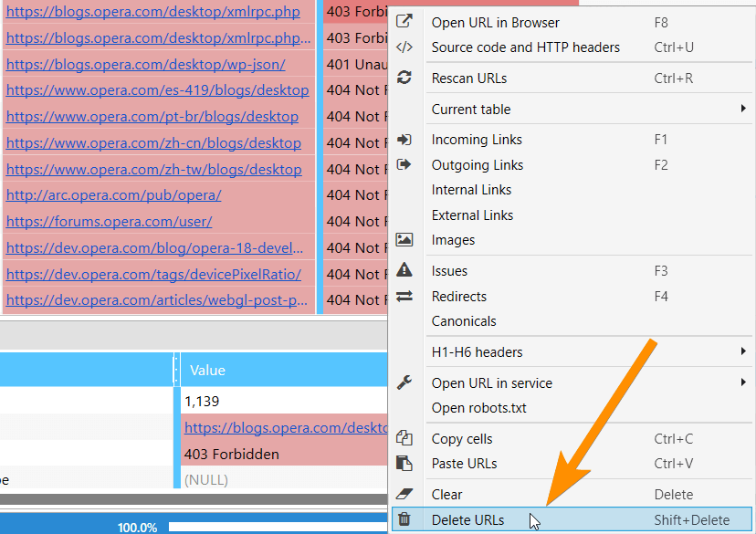Click the Value column header

coord(284,370)
